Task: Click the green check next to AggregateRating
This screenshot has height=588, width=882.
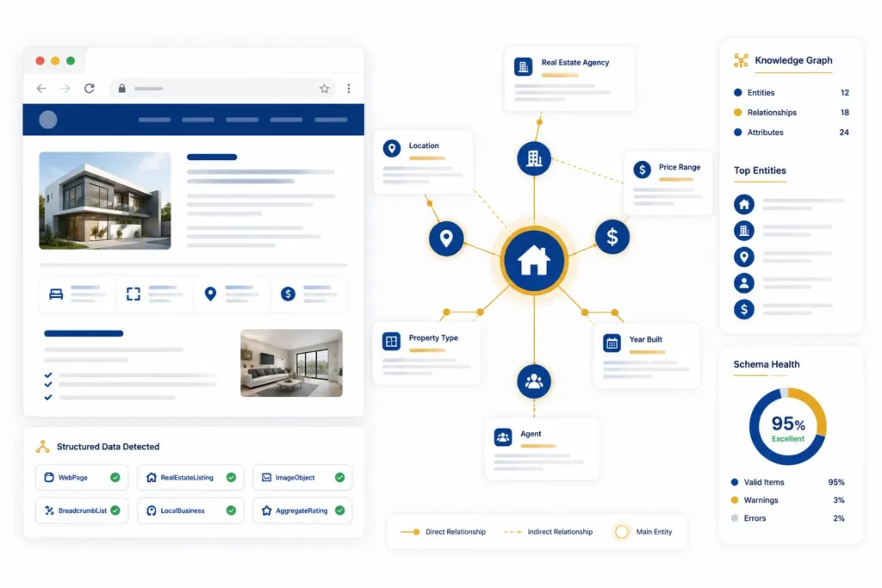Action: (x=339, y=511)
